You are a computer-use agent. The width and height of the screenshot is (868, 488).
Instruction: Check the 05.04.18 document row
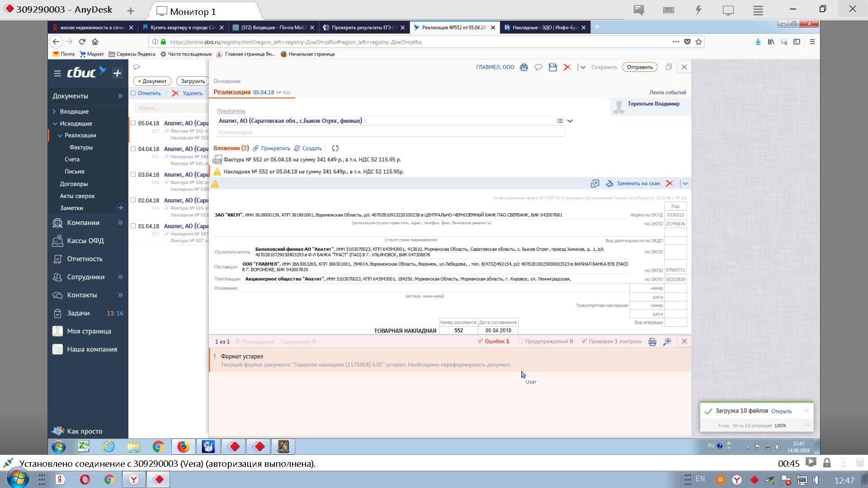point(133,123)
